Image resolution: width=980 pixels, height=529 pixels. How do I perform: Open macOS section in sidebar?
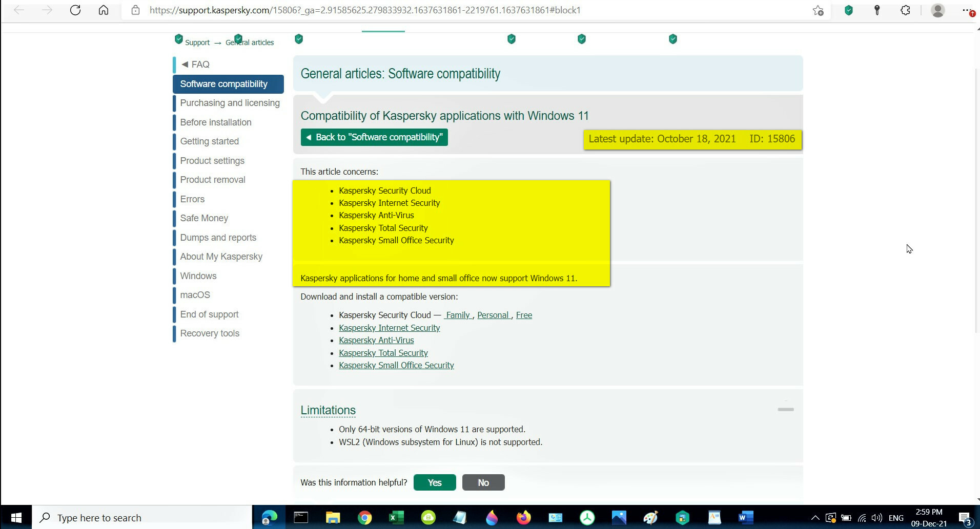pyautogui.click(x=195, y=295)
